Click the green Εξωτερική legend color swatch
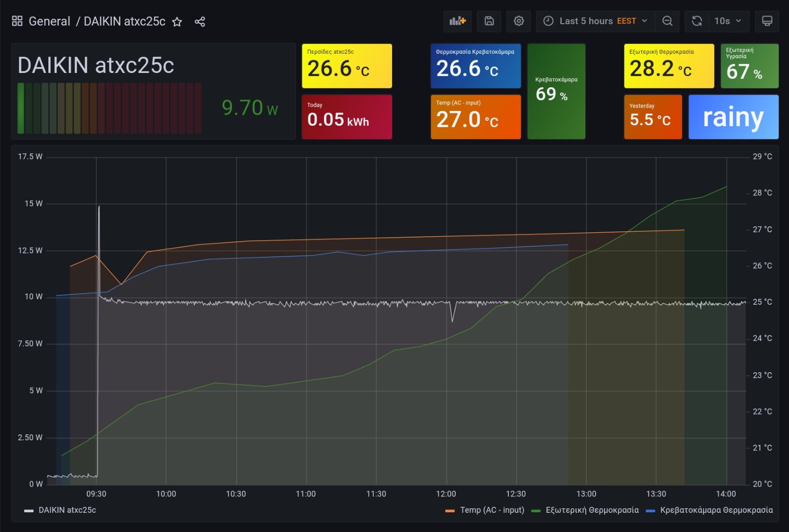Image resolution: width=789 pixels, height=532 pixels. point(536,511)
